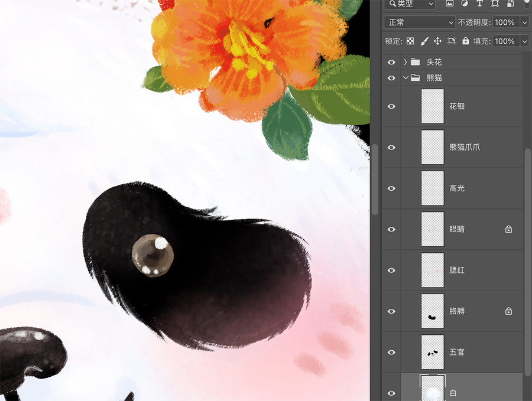Hide the 腮红 layer
The image size is (532, 401).
pyautogui.click(x=391, y=270)
